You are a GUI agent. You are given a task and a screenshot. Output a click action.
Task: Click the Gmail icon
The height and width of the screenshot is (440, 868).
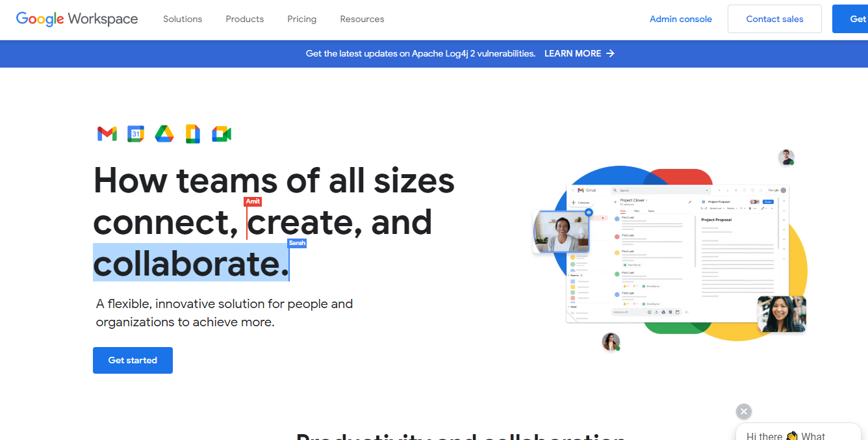coord(107,134)
